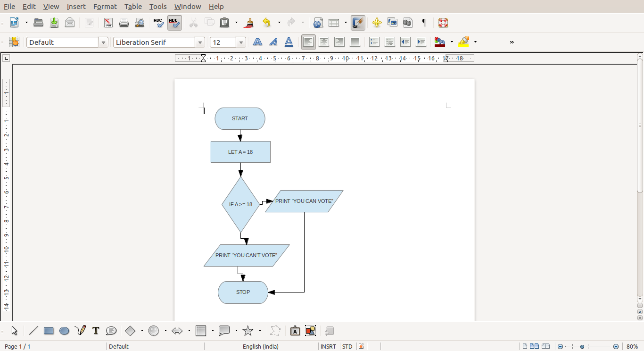The image size is (644, 351).
Task: Enable justified text alignment
Action: (x=355, y=42)
